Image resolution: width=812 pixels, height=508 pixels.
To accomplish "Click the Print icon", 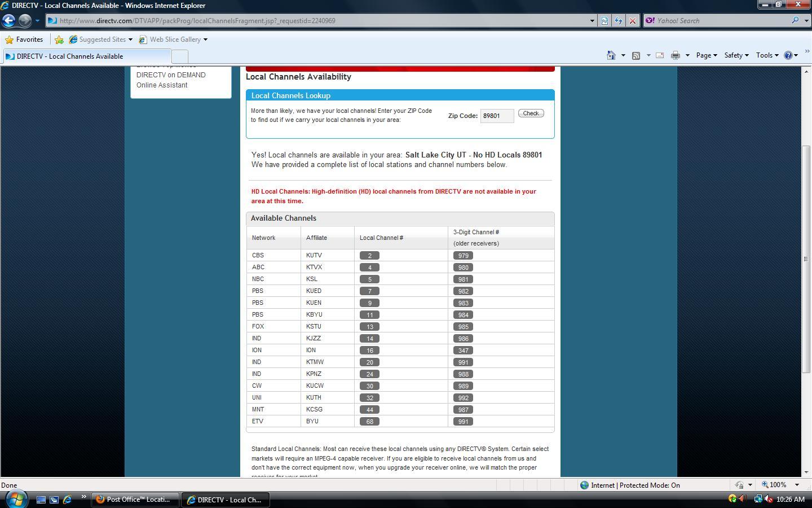I will pyautogui.click(x=676, y=55).
